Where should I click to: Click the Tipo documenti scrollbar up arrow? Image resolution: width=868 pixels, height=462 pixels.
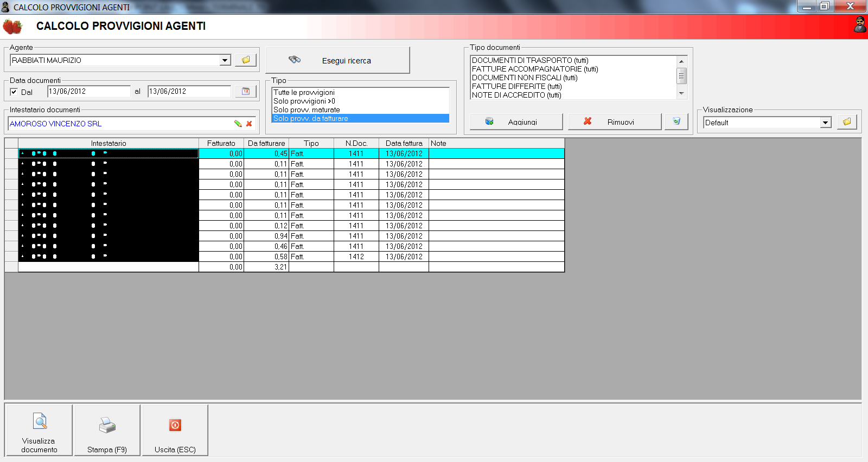pyautogui.click(x=682, y=61)
